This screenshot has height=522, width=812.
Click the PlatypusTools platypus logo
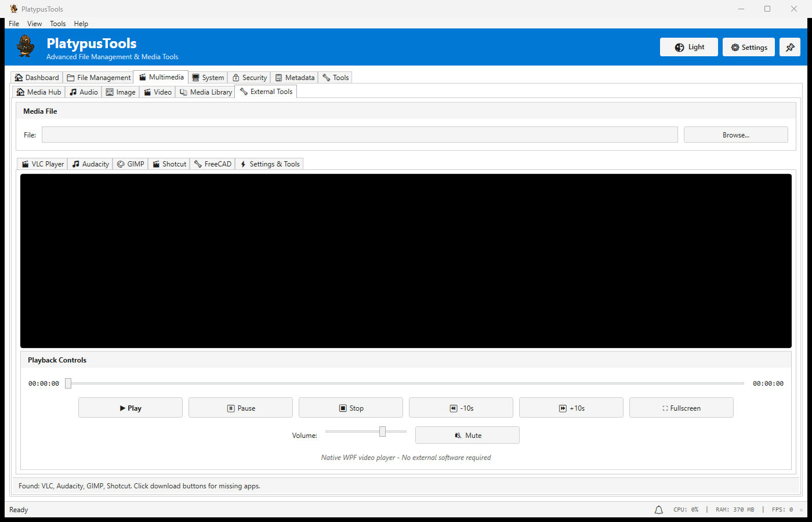(26, 46)
